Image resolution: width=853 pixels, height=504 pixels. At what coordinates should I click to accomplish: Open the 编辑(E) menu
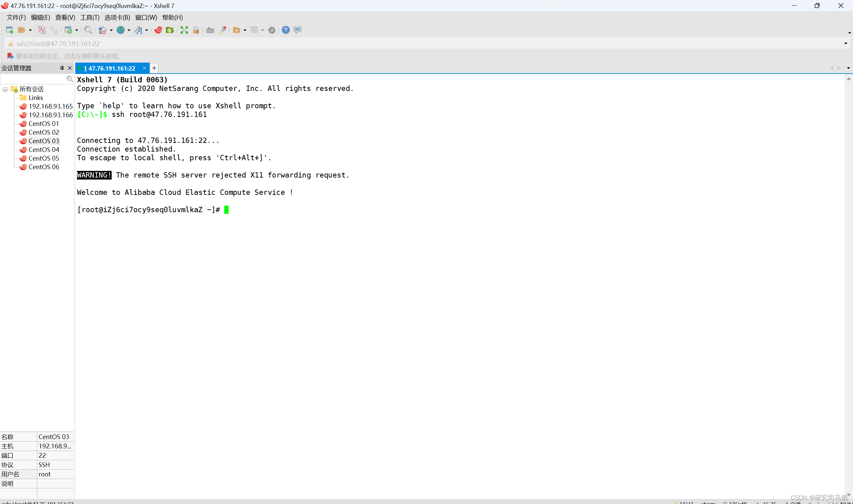coord(40,17)
